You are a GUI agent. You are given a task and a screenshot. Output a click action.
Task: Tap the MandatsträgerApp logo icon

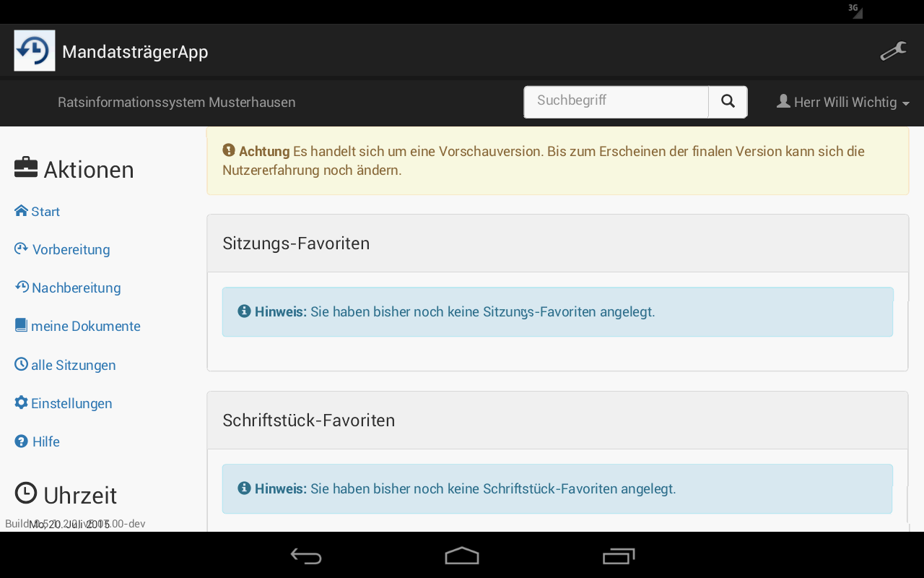tap(35, 51)
